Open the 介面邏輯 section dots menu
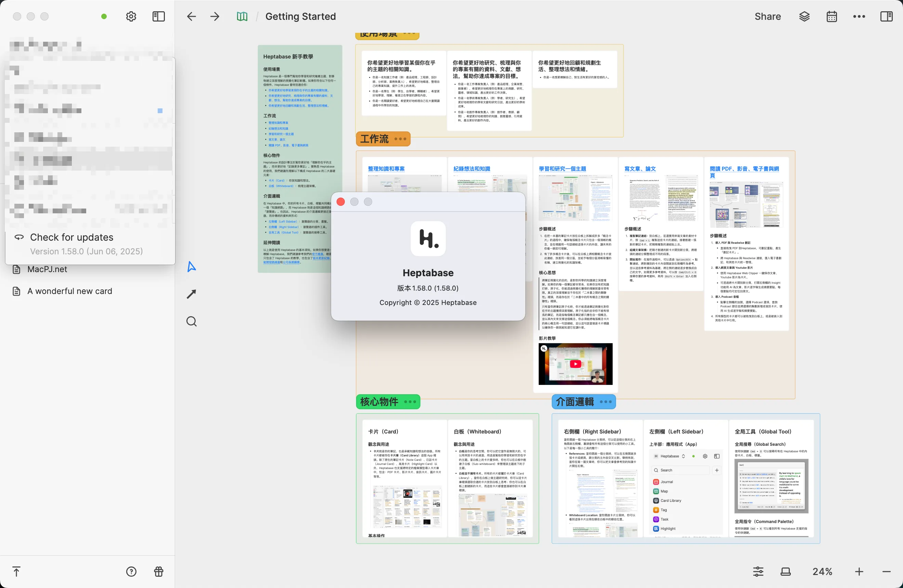This screenshot has height=588, width=903. (605, 402)
